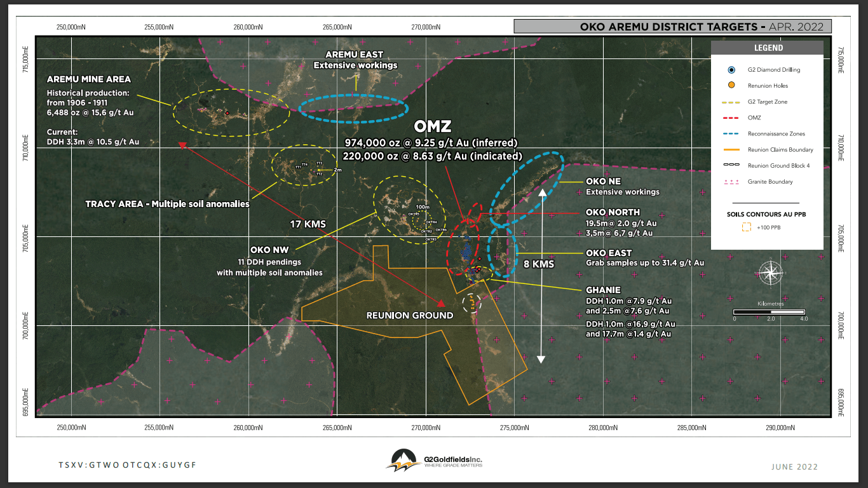Click the 100m label in the OKO NW zone
This screenshot has width=868, height=488.
[x=423, y=207]
